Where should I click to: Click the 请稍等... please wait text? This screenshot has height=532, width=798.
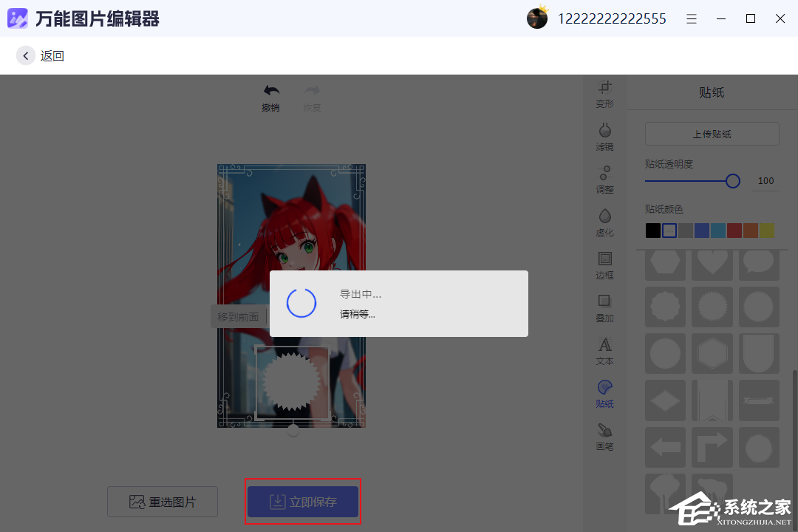[x=358, y=314]
